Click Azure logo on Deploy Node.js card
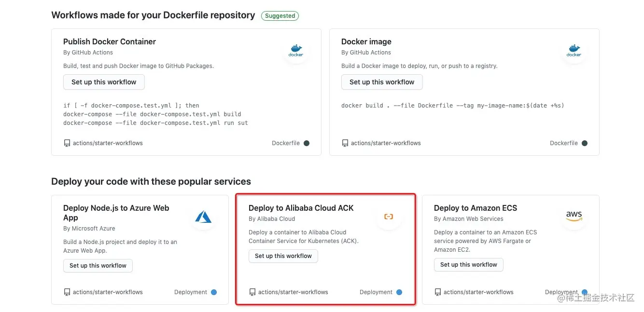This screenshot has width=644, height=312. (x=203, y=217)
